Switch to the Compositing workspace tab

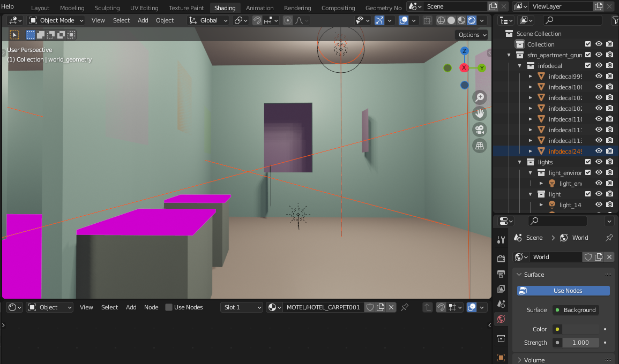tap(338, 7)
